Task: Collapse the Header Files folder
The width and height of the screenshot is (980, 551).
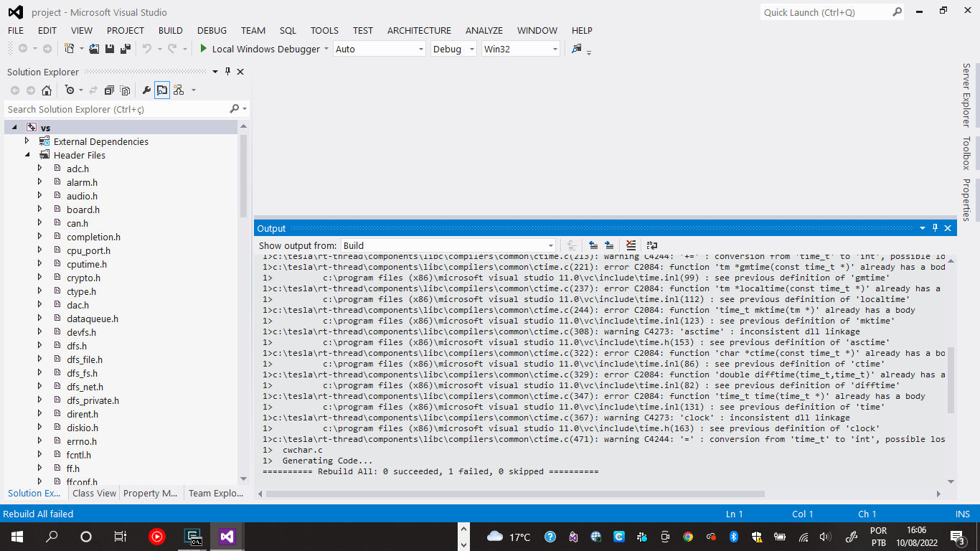Action: (27, 155)
